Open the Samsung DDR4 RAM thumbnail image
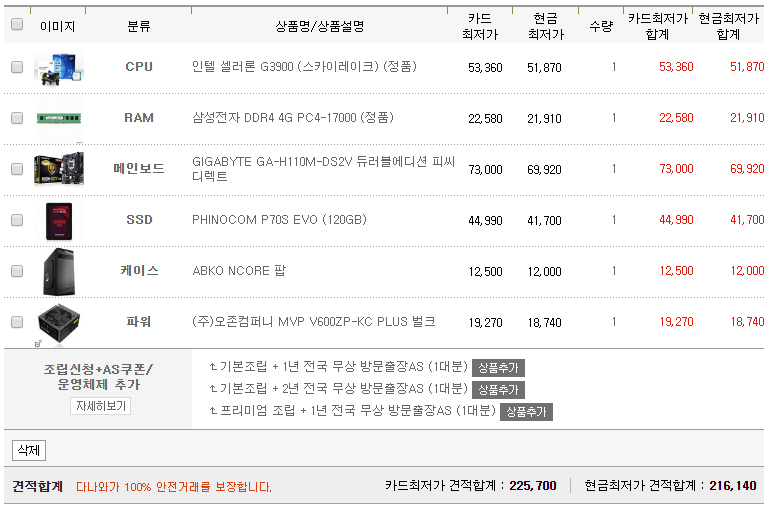 (x=59, y=118)
